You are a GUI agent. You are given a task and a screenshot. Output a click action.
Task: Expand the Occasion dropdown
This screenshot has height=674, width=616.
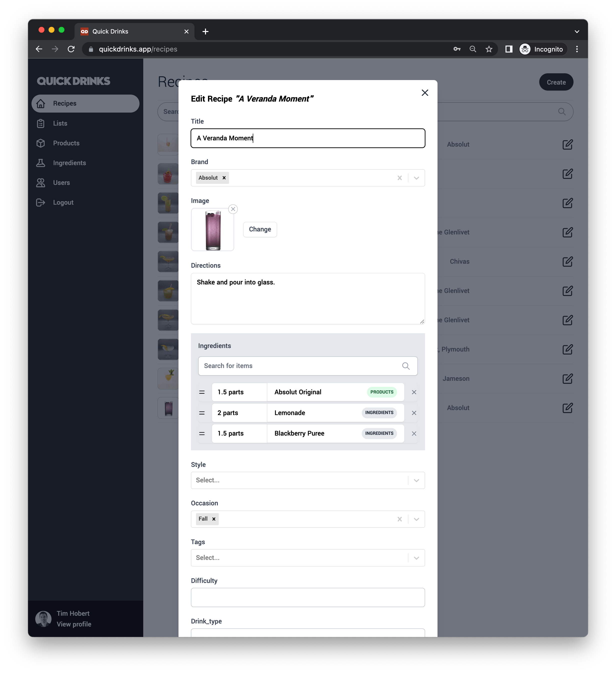point(416,519)
